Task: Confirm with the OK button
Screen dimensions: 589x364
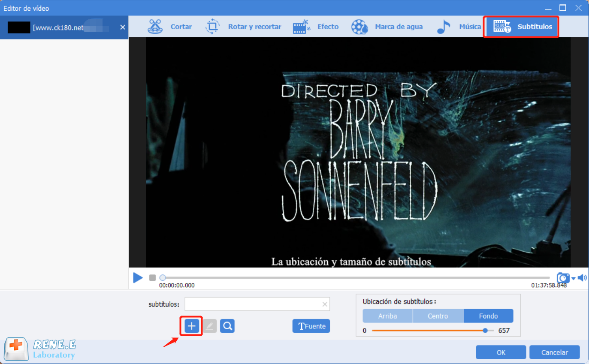Action: (501, 352)
